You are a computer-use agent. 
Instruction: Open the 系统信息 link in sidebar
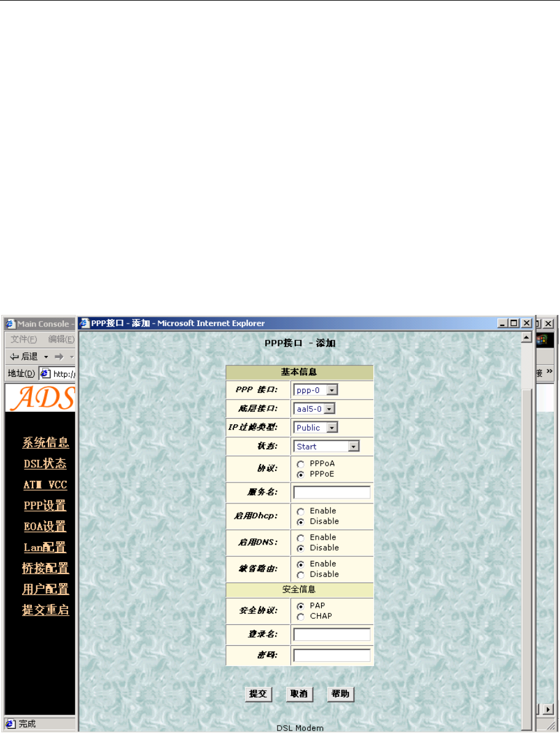[x=46, y=443]
